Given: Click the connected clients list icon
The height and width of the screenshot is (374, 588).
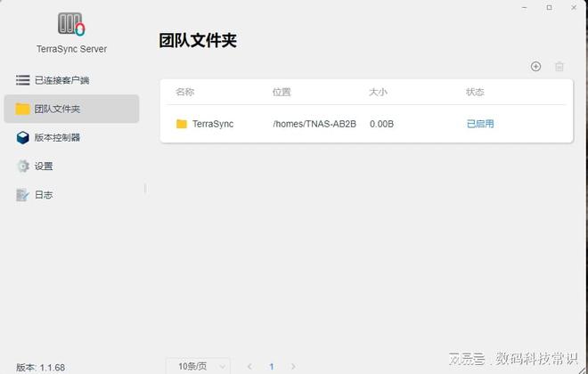Looking at the screenshot, I should [x=23, y=80].
